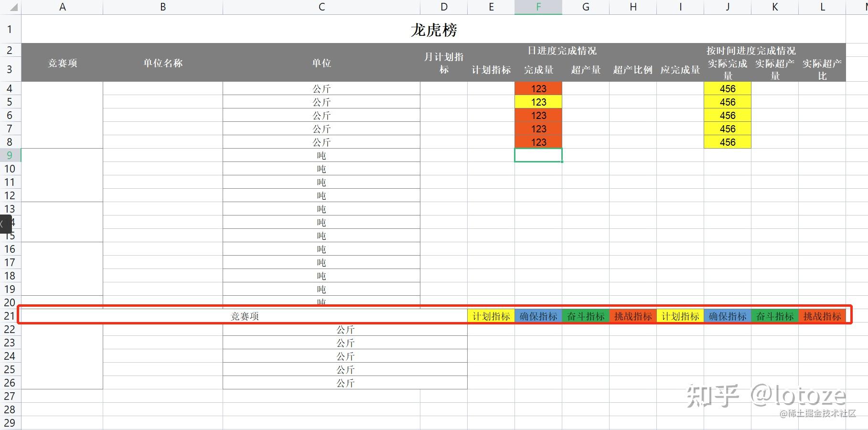
Task: Select the yellow 计划指标 cell in row 21
Action: coord(491,316)
